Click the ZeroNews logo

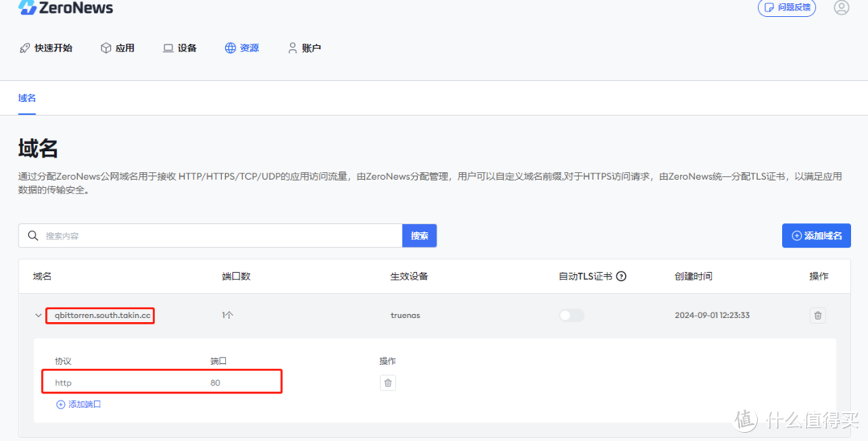(x=65, y=8)
